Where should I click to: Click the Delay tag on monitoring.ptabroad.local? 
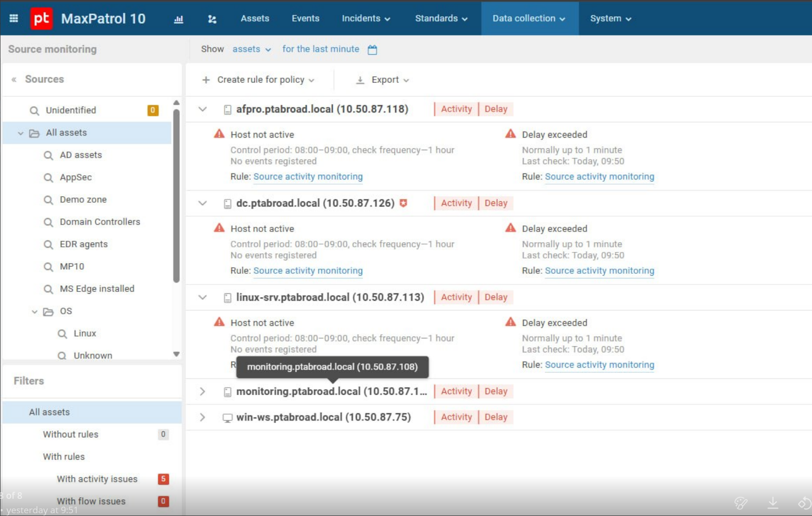496,391
